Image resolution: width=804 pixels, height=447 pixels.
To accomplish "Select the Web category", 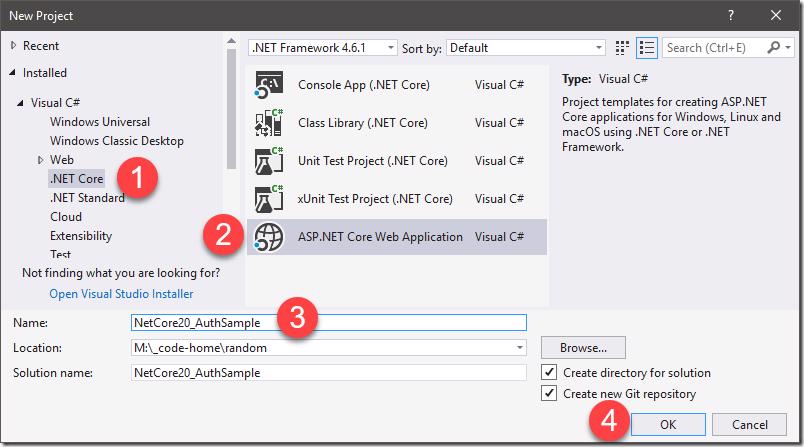I will [62, 160].
